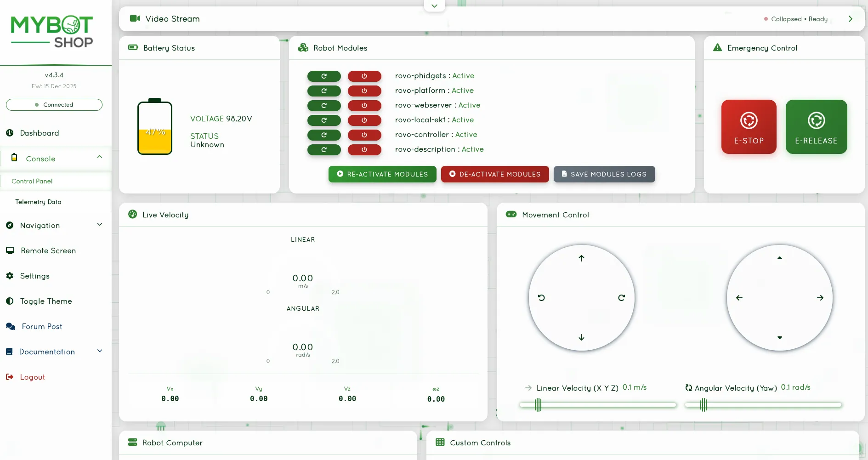The height and width of the screenshot is (460, 868).
Task: Click Save Modules Logs button
Action: point(604,175)
